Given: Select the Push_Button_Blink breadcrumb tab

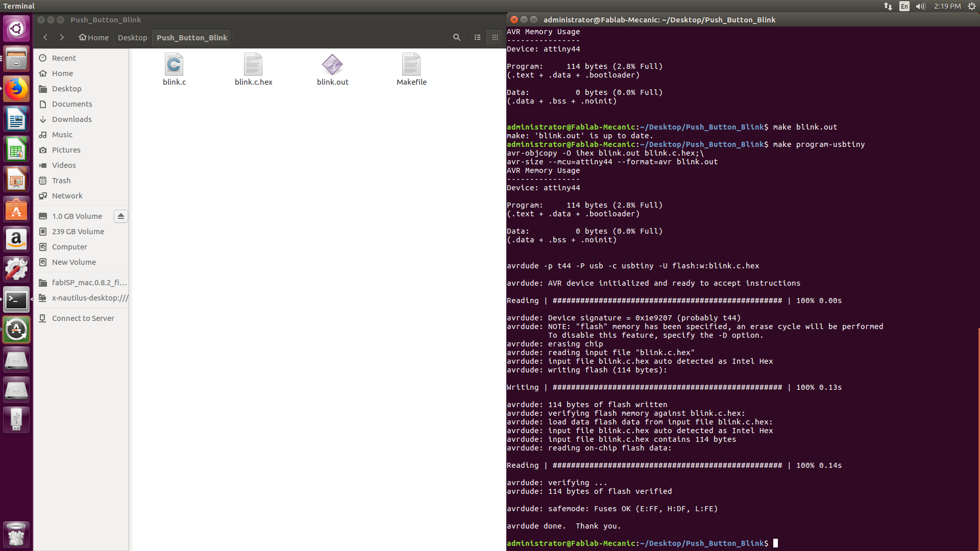Looking at the screenshot, I should (x=190, y=38).
